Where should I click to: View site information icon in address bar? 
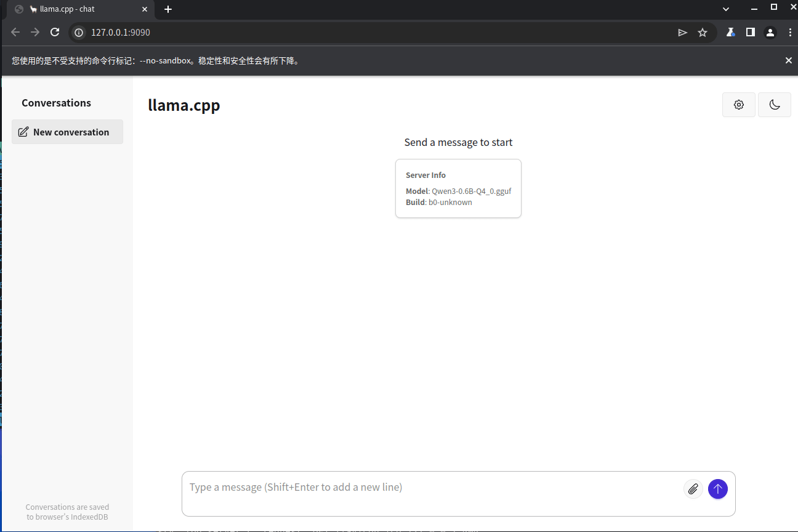click(78, 33)
